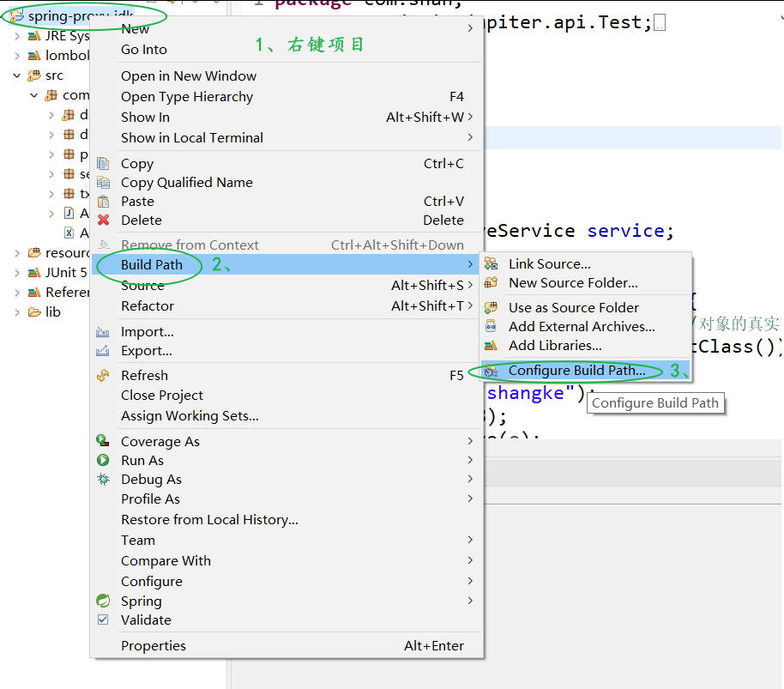Click the Coverage As icon

click(103, 441)
